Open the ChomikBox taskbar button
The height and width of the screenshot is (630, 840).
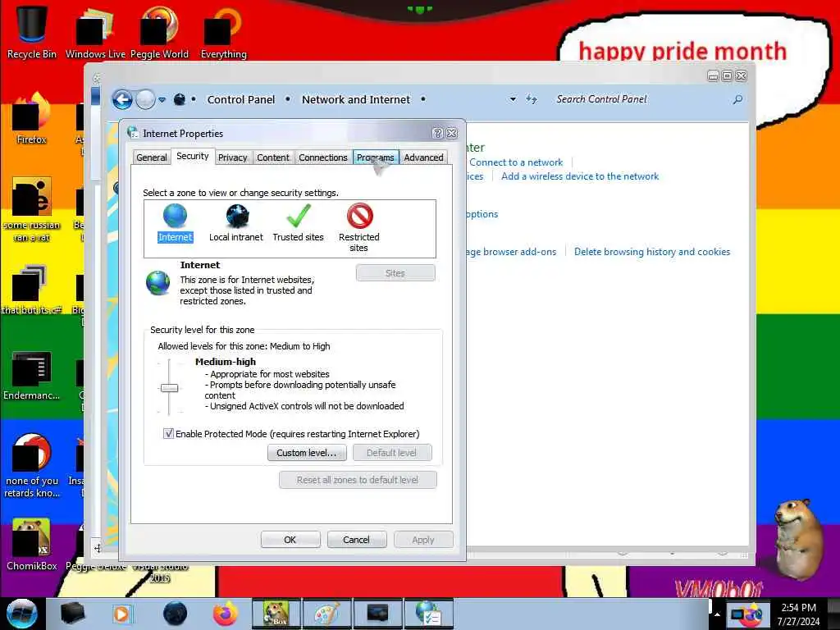tap(276, 614)
